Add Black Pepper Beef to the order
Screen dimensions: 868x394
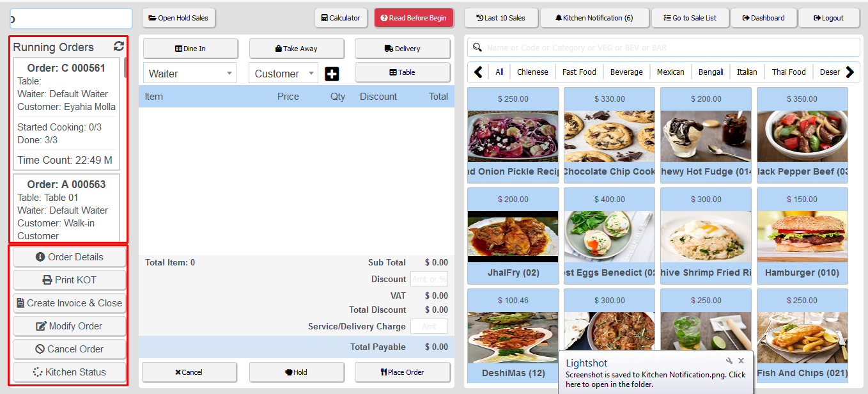click(x=802, y=135)
